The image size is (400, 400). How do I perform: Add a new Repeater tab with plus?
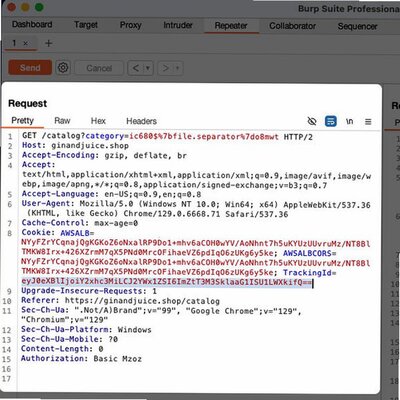click(49, 43)
